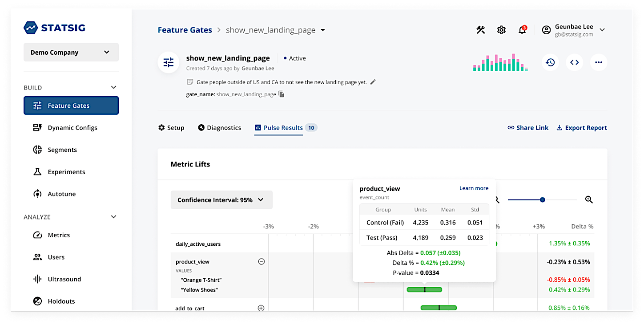Click add_to_cart green confidence bar

[439, 308]
